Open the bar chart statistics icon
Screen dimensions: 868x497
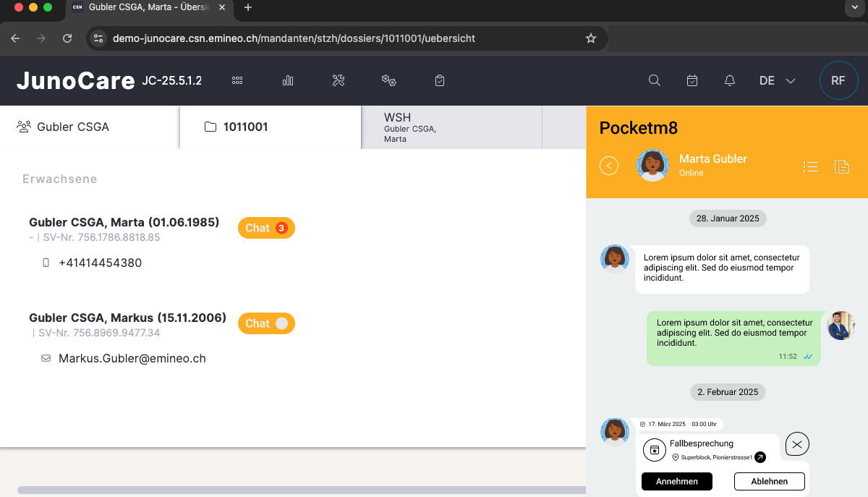tap(288, 80)
